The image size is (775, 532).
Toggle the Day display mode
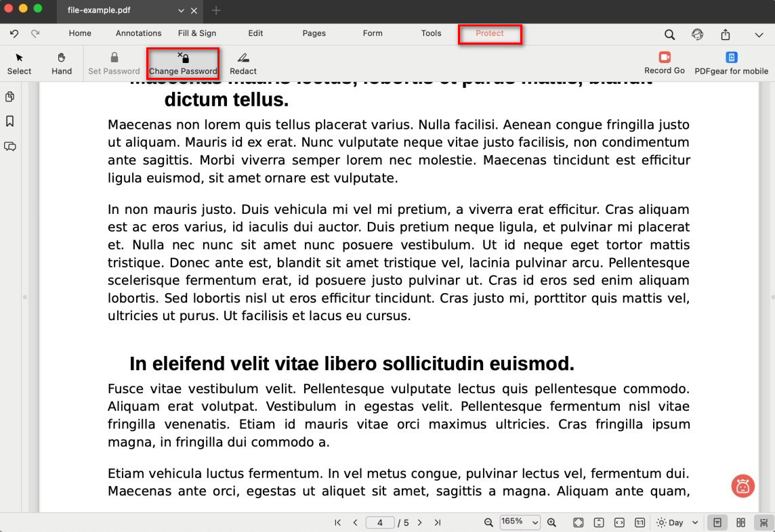pyautogui.click(x=670, y=523)
